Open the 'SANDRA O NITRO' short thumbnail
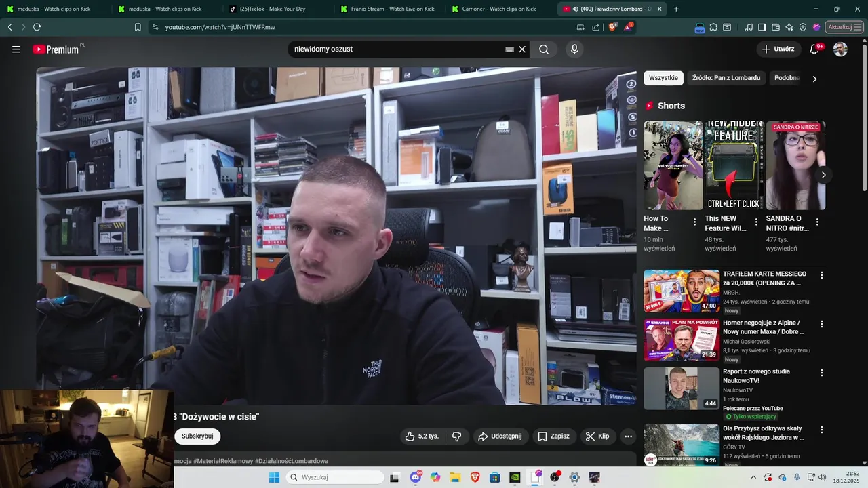This screenshot has height=488, width=868. [795, 165]
